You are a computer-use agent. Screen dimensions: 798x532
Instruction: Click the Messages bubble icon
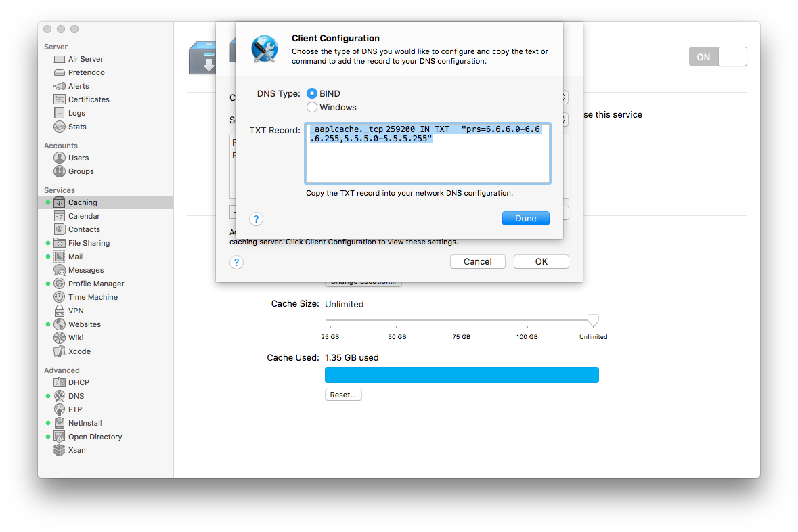(59, 270)
